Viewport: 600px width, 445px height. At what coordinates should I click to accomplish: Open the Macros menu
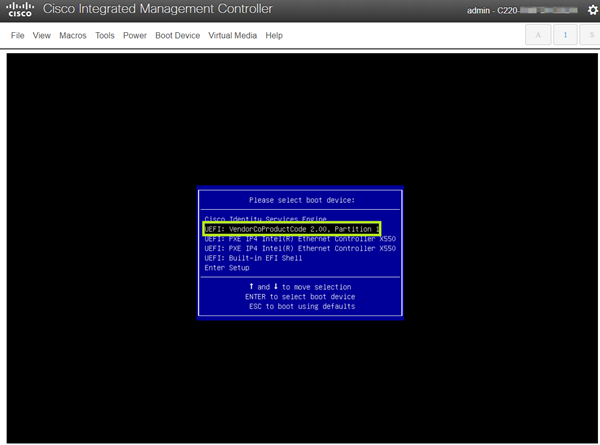73,36
